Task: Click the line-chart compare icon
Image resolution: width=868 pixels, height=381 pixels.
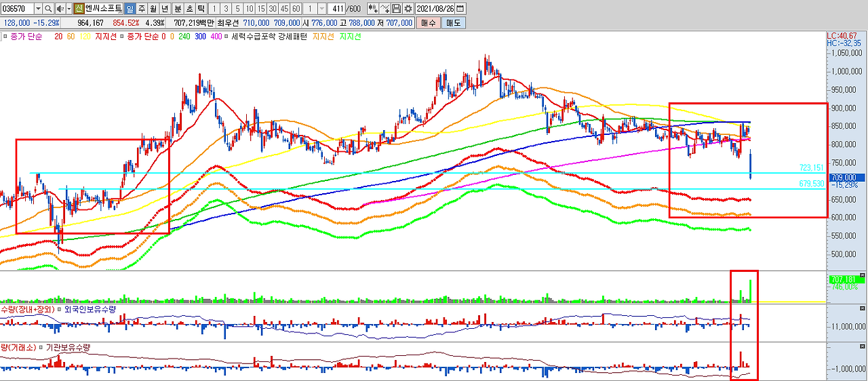Action: [385, 9]
